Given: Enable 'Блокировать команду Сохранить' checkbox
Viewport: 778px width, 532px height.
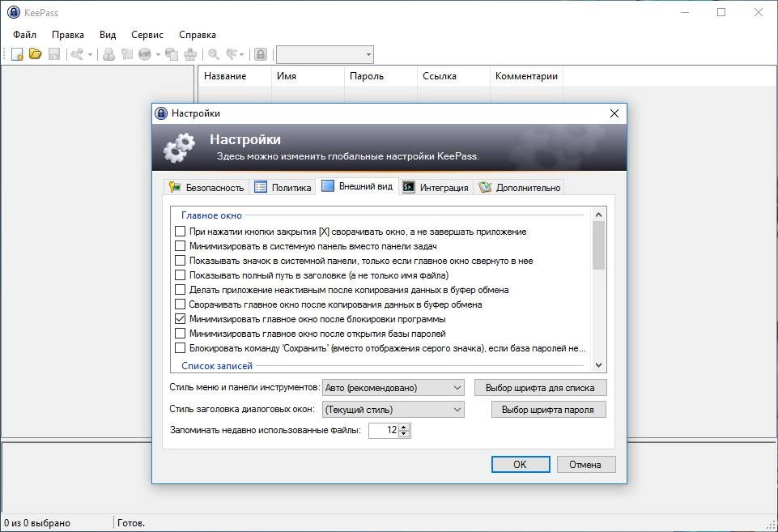Looking at the screenshot, I should 180,348.
